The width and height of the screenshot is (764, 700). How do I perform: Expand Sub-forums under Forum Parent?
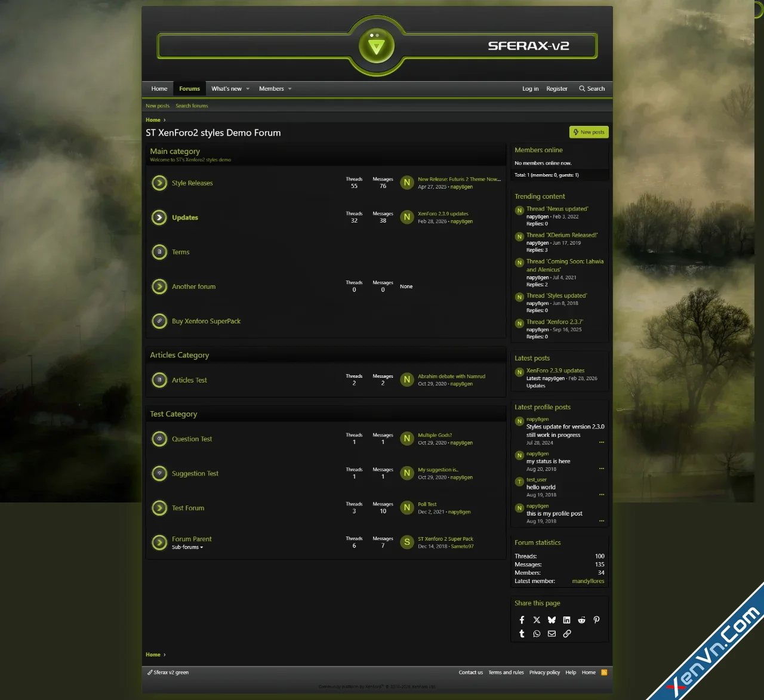(187, 547)
